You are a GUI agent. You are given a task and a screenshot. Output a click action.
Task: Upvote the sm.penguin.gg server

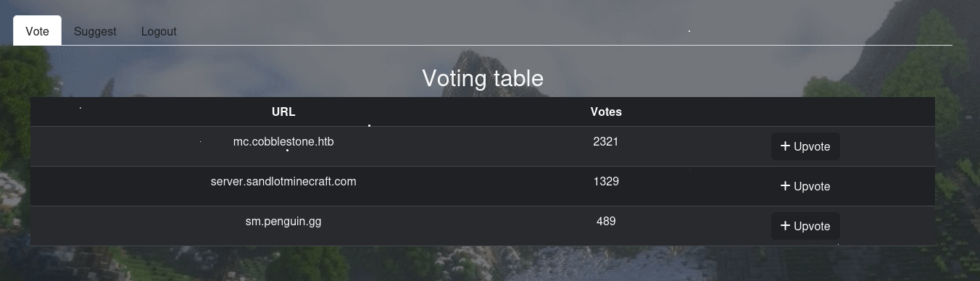pos(805,226)
